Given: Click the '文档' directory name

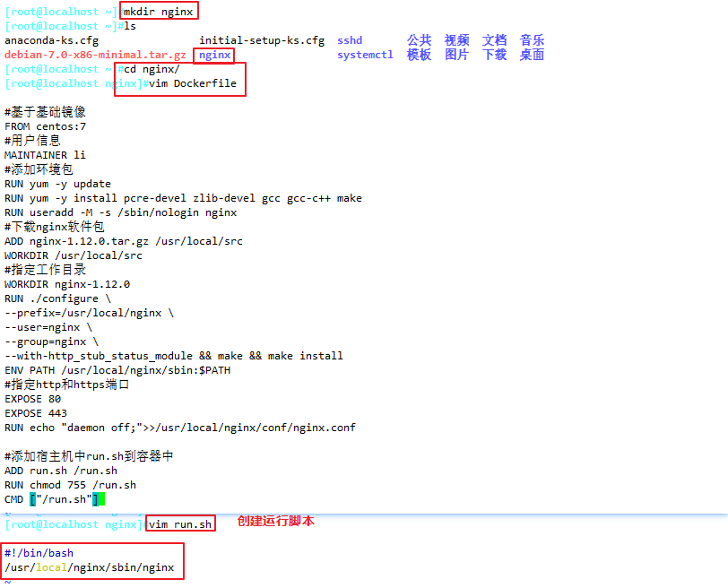Looking at the screenshot, I should coord(495,40).
